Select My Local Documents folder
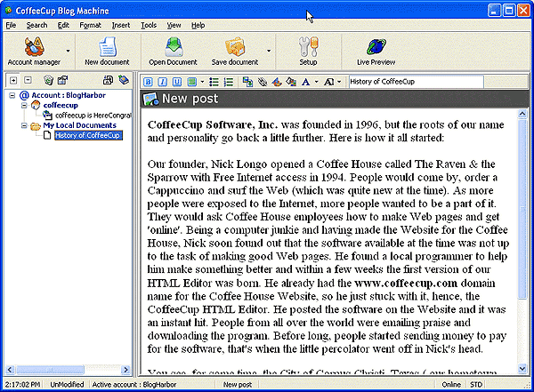 click(x=80, y=125)
